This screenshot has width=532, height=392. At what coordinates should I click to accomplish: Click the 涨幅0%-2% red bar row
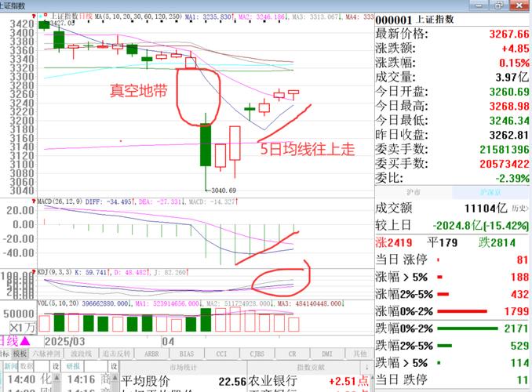pos(452,311)
